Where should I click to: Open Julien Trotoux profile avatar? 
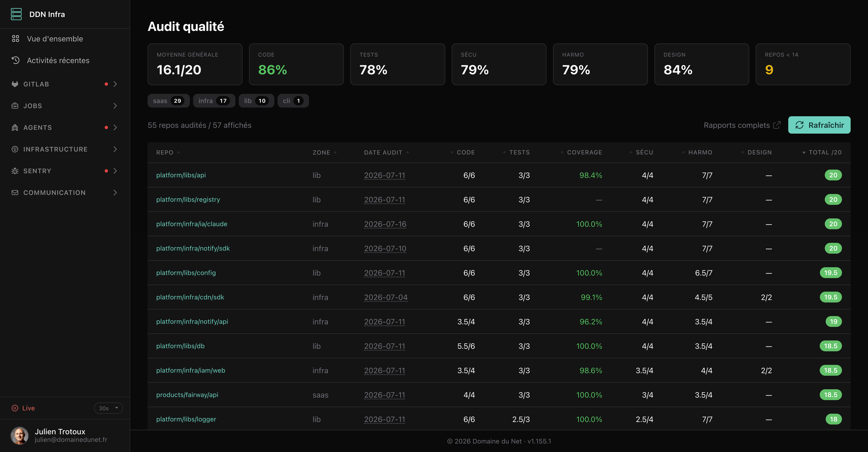pos(19,436)
